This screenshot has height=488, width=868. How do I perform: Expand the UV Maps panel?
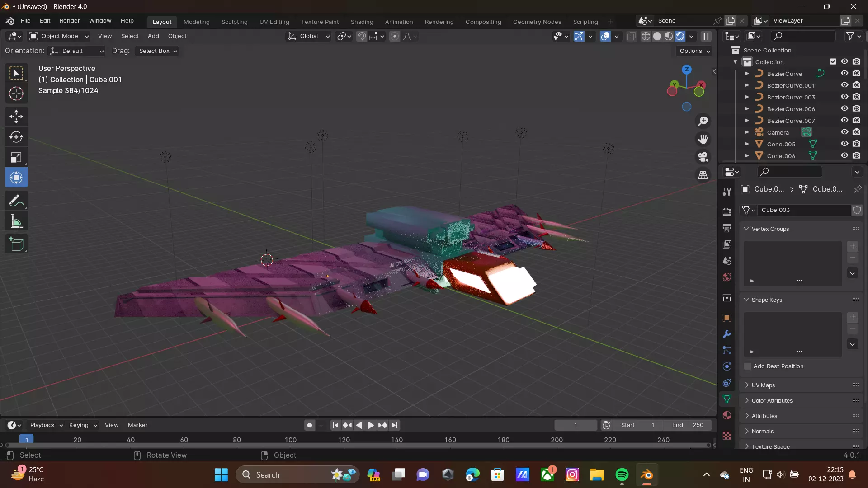point(763,385)
